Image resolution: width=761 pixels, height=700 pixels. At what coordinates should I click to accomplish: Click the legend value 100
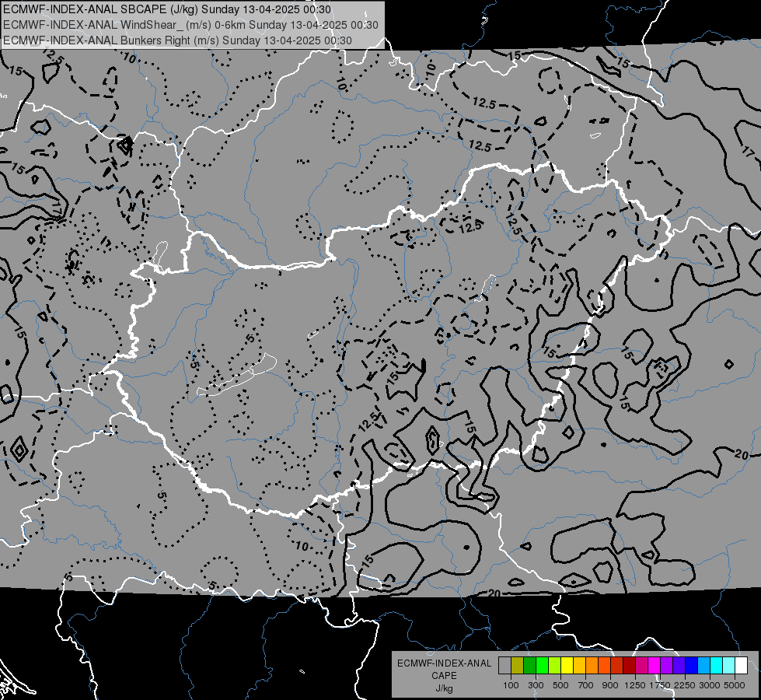click(x=511, y=685)
